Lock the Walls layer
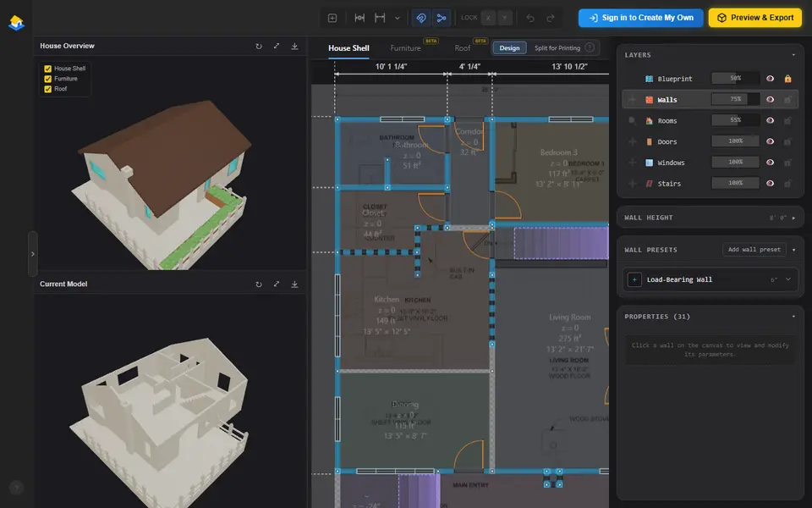This screenshot has width=812, height=508. (787, 100)
